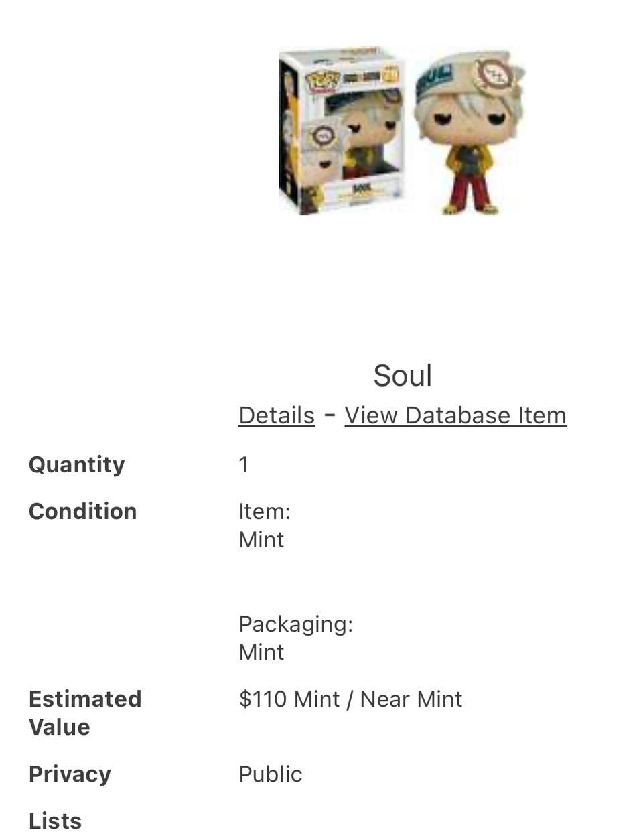Image resolution: width=643 pixels, height=840 pixels.
Task: Select the Public privacy value
Action: [x=271, y=774]
